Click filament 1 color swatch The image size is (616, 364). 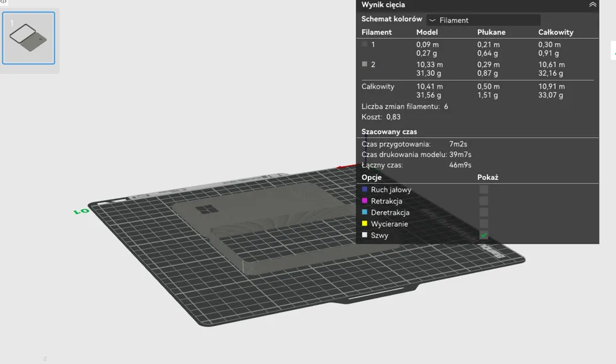tap(365, 44)
